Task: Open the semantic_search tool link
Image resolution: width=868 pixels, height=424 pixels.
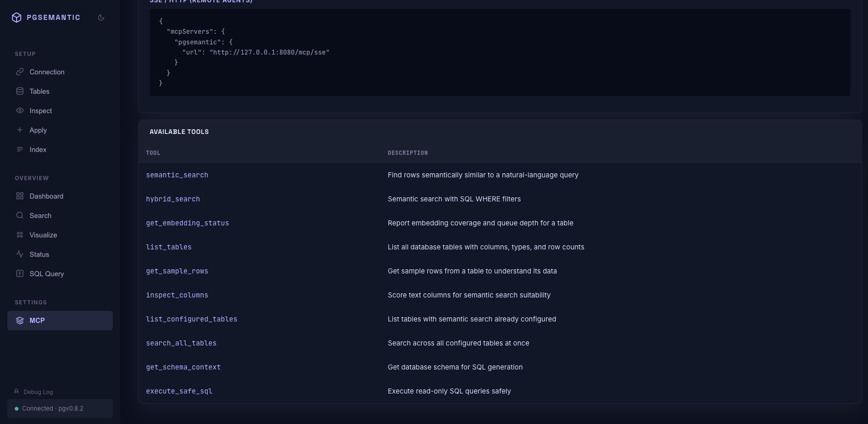Action: [x=177, y=175]
